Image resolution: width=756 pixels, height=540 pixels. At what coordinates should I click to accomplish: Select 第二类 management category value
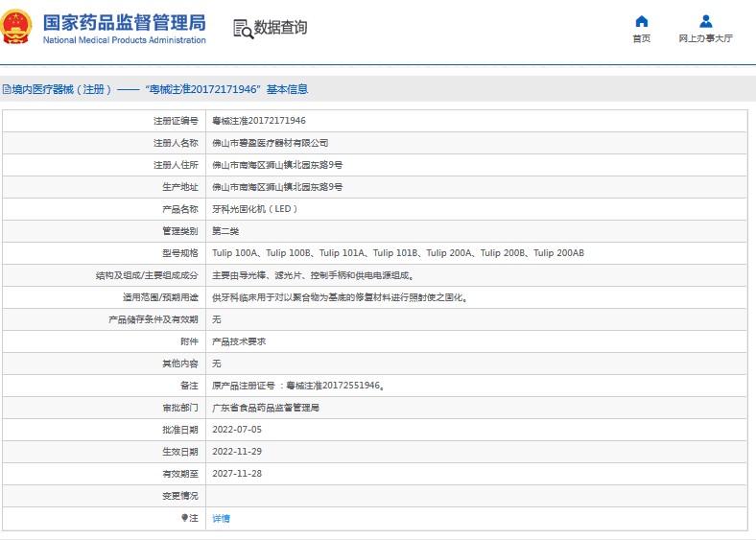[225, 231]
